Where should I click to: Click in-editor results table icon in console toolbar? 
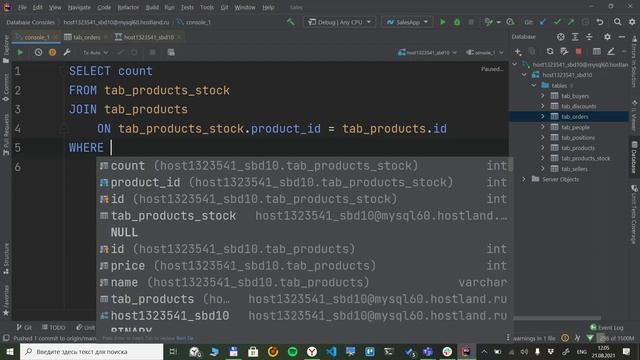pyautogui.click(x=171, y=52)
